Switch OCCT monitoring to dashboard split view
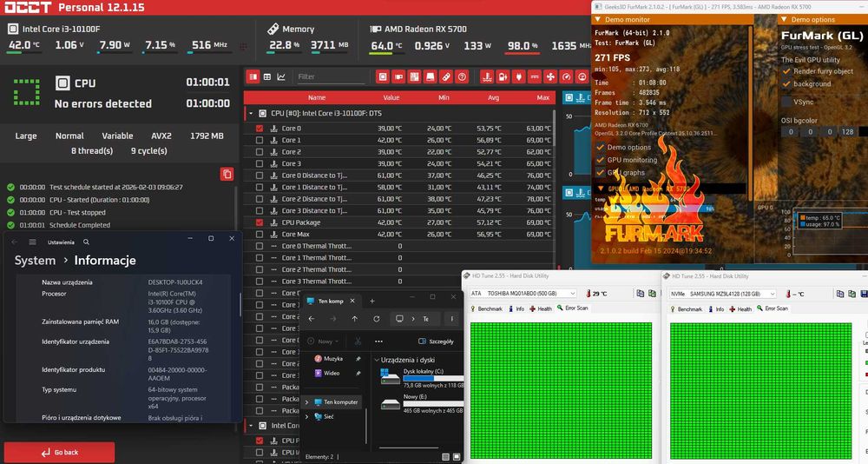 pos(253,76)
